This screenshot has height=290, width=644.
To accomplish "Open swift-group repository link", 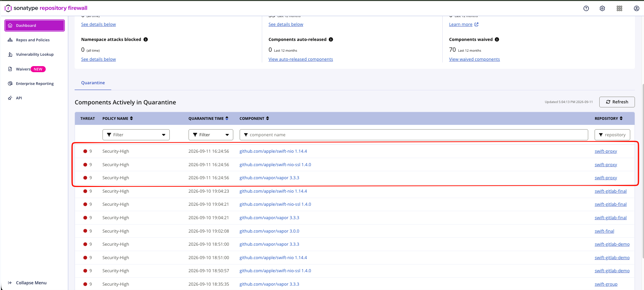I will (606, 284).
